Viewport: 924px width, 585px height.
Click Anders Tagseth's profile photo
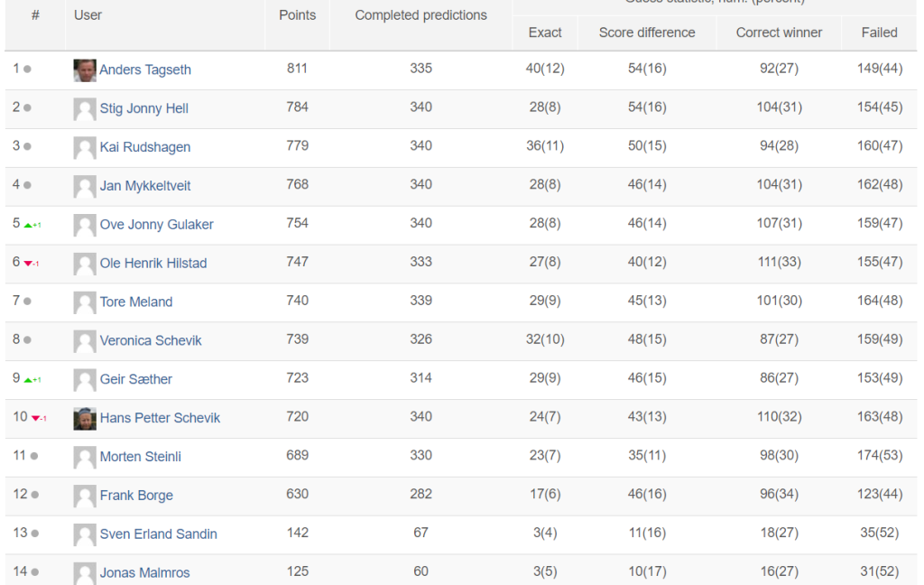click(x=85, y=70)
